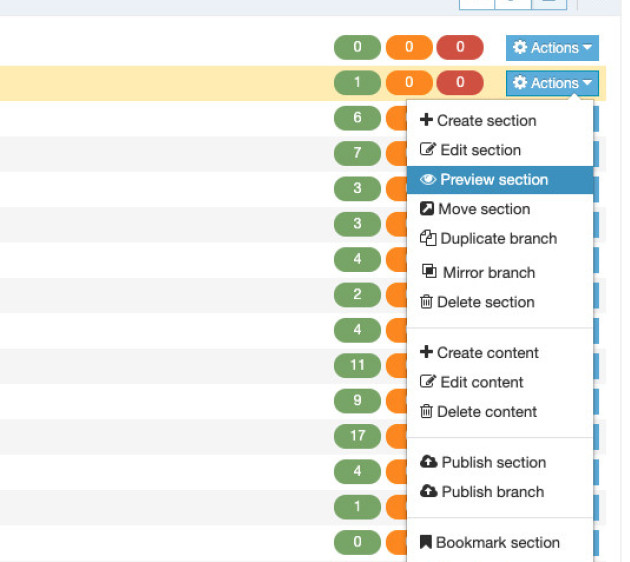The width and height of the screenshot is (630, 562).
Task: Click the eye icon for Preview section
Action: [x=428, y=180]
